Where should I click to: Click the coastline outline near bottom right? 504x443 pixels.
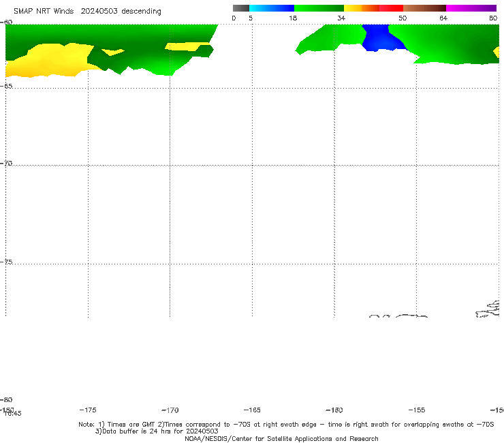click(488, 309)
